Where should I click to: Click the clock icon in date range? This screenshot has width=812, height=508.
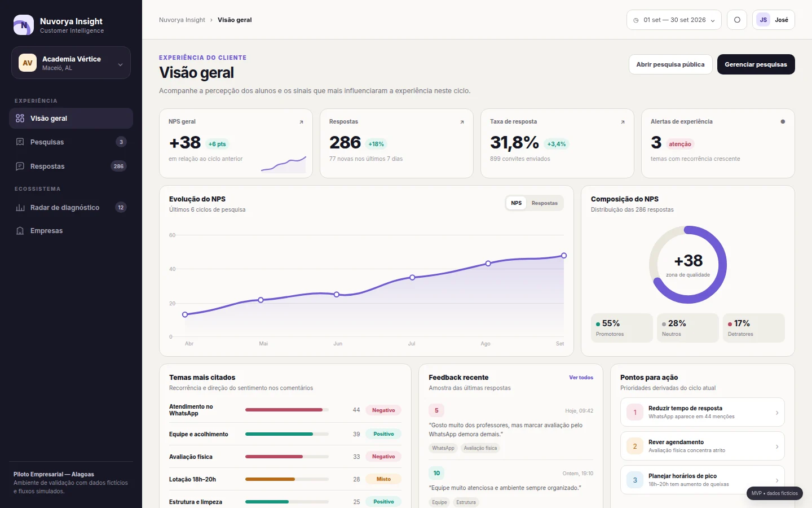[x=636, y=20]
